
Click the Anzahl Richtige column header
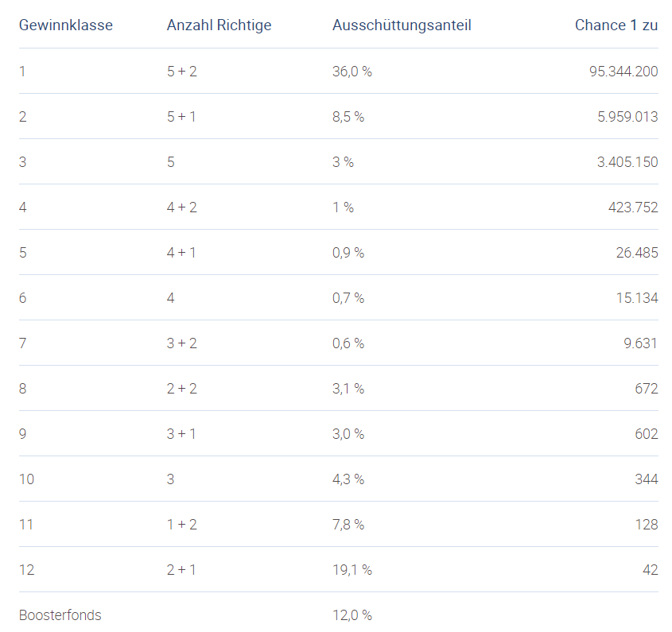pos(219,25)
